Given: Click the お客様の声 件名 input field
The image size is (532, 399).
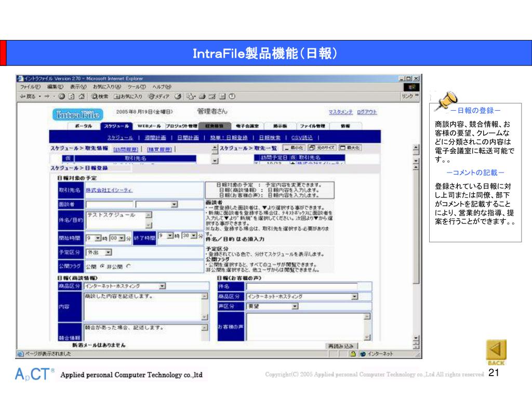Looking at the screenshot, I should coord(302,287).
